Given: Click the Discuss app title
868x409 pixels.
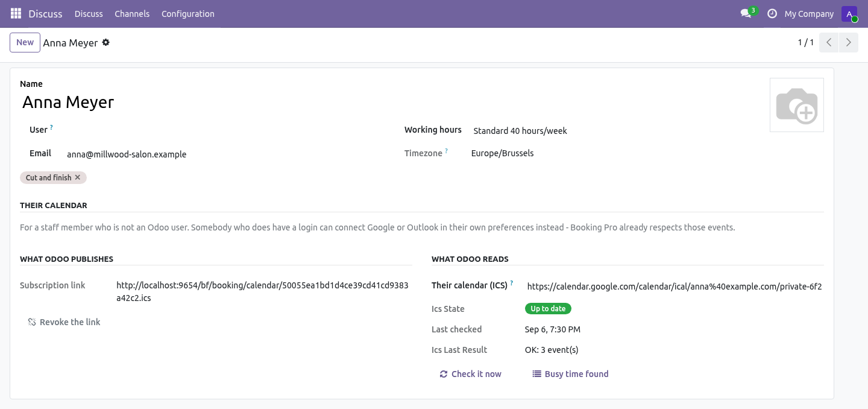Looking at the screenshot, I should point(45,13).
